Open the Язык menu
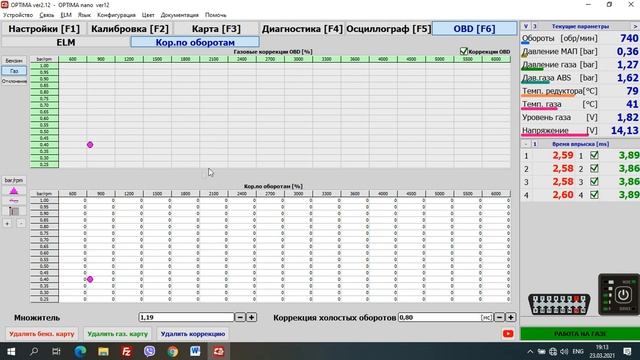Screen dimensions: 640x360 point(84,15)
